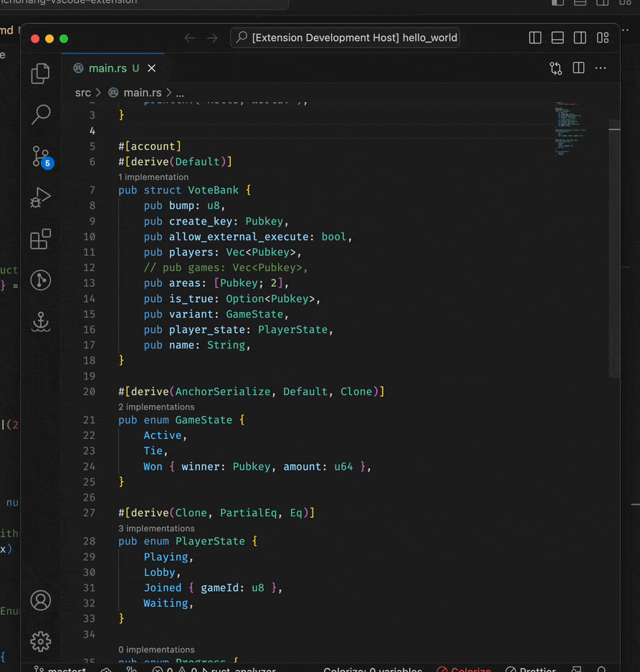Click 'allow_external_execute' field name
The width and height of the screenshot is (640, 672).
tap(239, 237)
